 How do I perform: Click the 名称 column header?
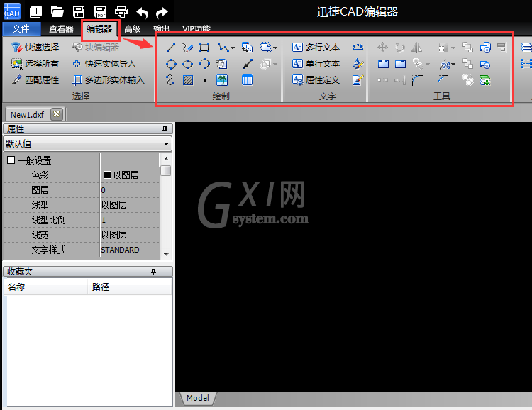pyautogui.click(x=46, y=287)
